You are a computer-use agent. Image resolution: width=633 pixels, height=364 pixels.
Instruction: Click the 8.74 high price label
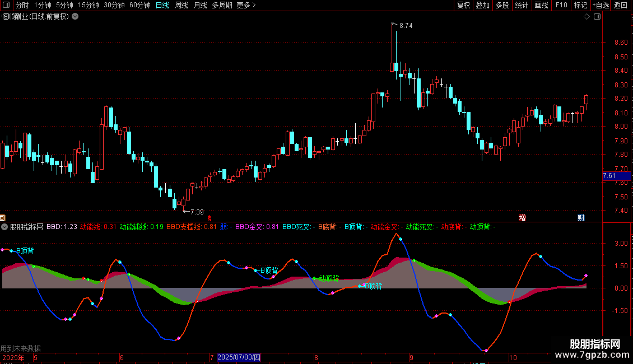[x=406, y=25]
